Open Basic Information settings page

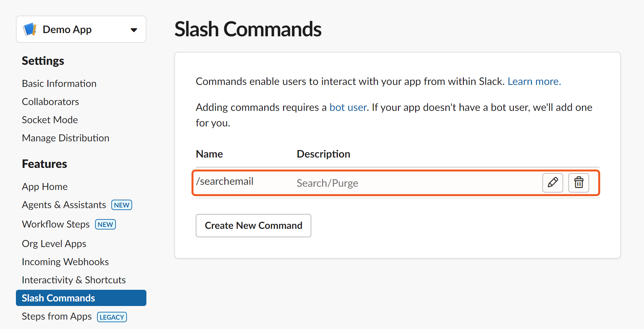tap(59, 84)
